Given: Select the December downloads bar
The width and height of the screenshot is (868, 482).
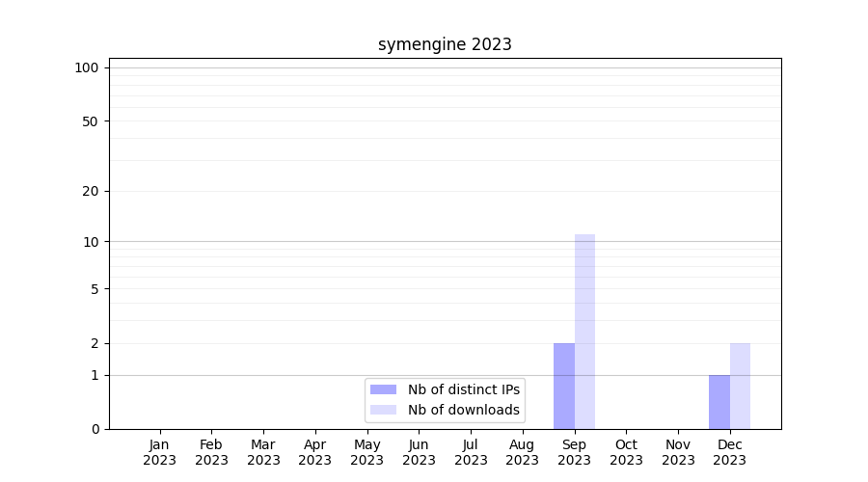Looking at the screenshot, I should tap(740, 386).
